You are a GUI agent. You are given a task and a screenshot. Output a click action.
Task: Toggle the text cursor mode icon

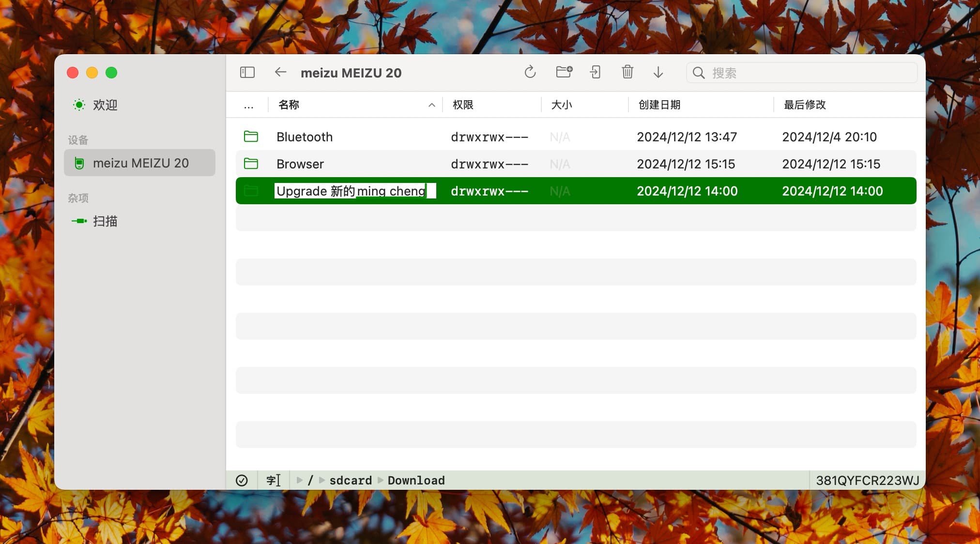[x=273, y=480]
